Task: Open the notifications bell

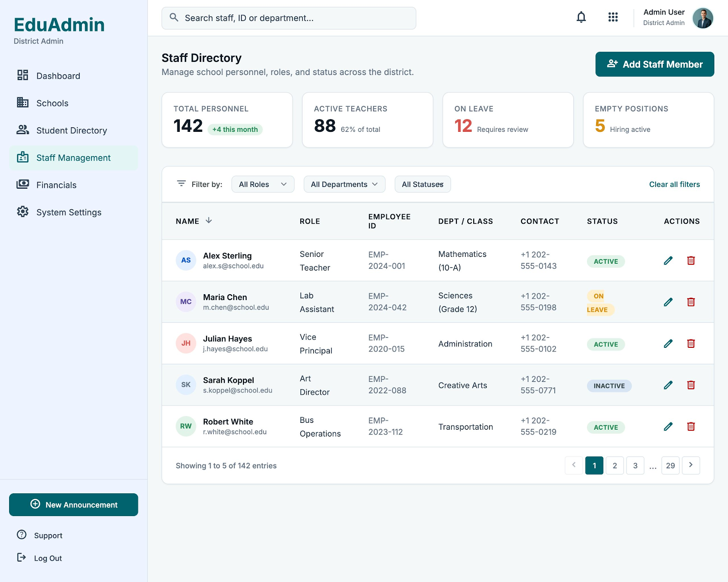Action: click(581, 18)
